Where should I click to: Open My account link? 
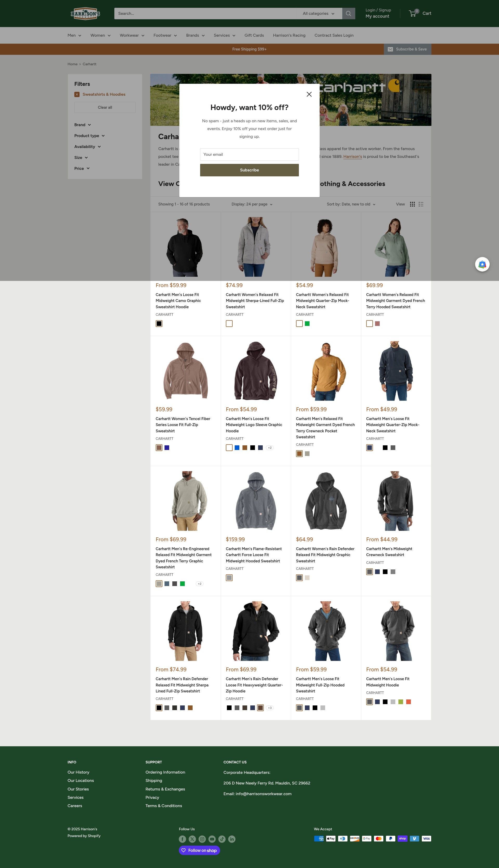377,16
